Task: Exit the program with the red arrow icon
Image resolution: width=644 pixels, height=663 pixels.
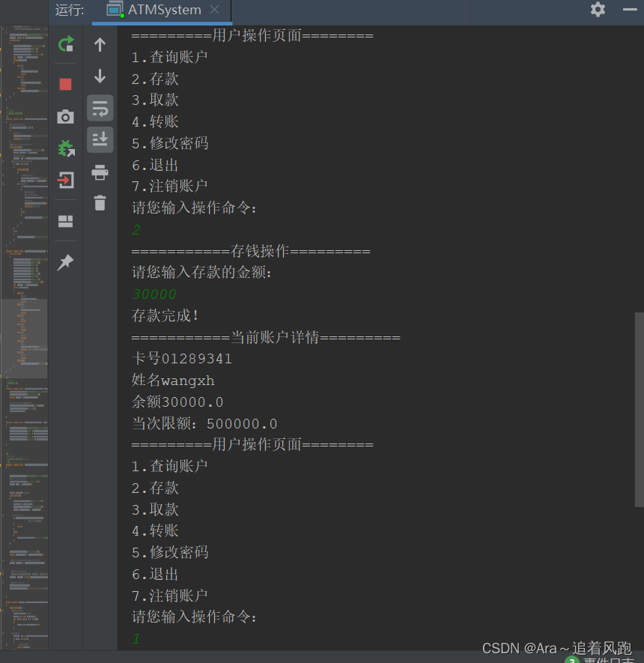Action: point(65,180)
